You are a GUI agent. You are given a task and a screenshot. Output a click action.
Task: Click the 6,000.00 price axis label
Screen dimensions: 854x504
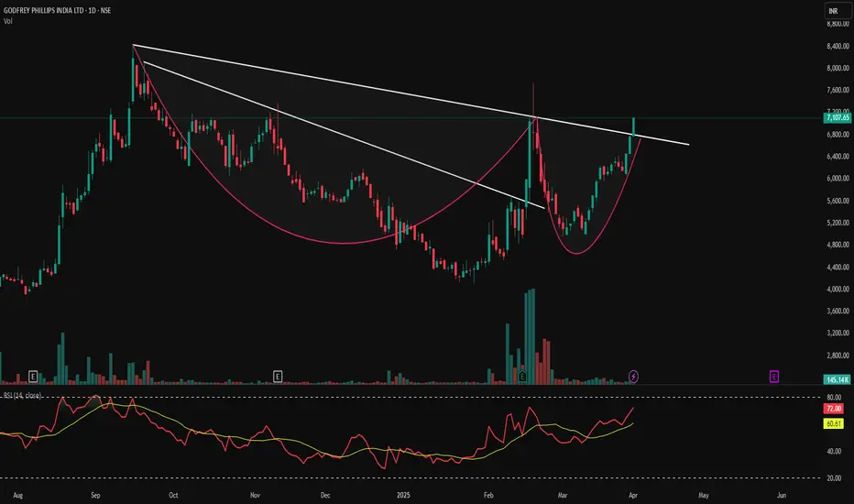[x=838, y=178]
